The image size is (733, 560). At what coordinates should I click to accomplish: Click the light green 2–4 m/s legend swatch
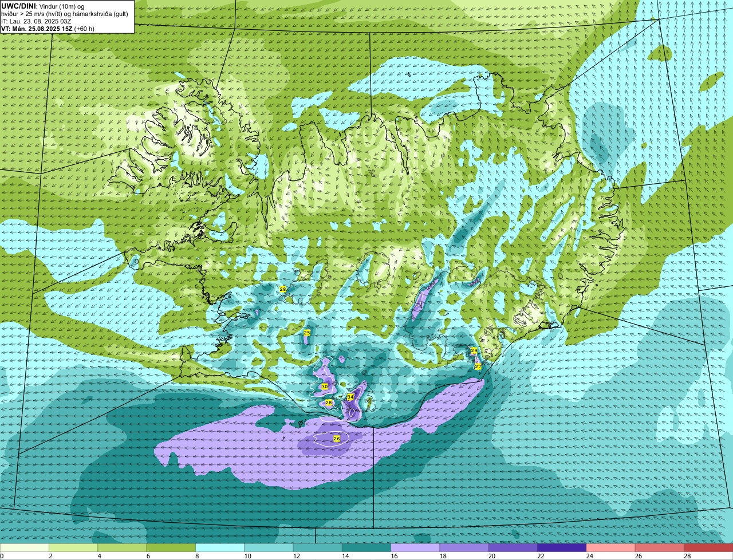73,548
